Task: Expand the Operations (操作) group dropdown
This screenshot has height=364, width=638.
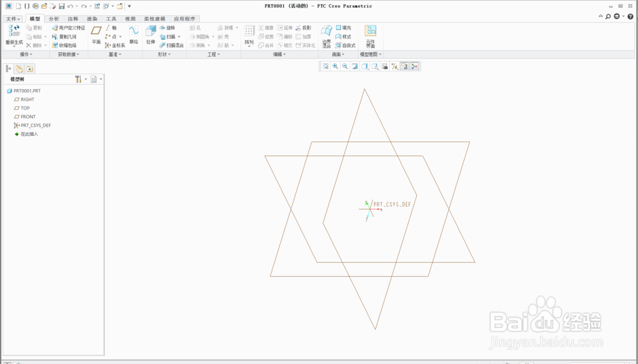Action: coord(26,54)
